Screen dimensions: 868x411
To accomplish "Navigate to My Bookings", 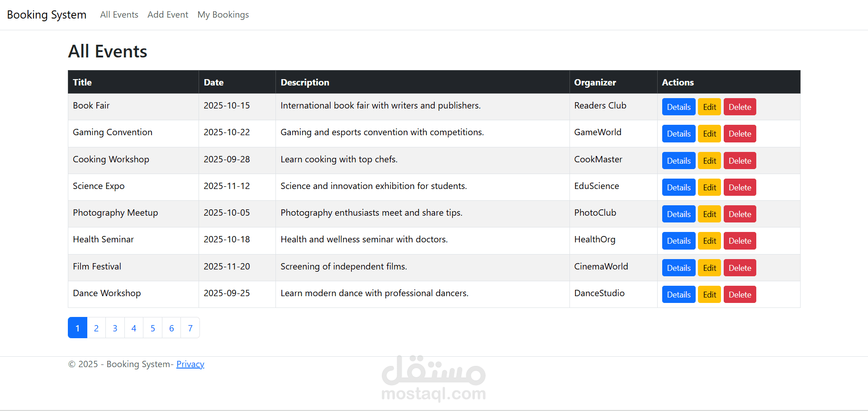I will pyautogui.click(x=223, y=15).
